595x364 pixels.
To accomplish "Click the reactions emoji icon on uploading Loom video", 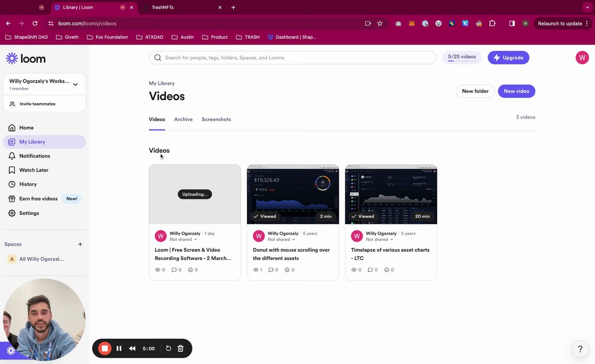I will pos(191,270).
